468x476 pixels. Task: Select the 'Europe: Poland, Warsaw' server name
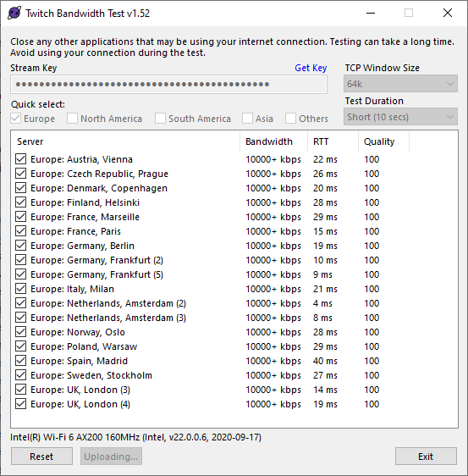84,346
